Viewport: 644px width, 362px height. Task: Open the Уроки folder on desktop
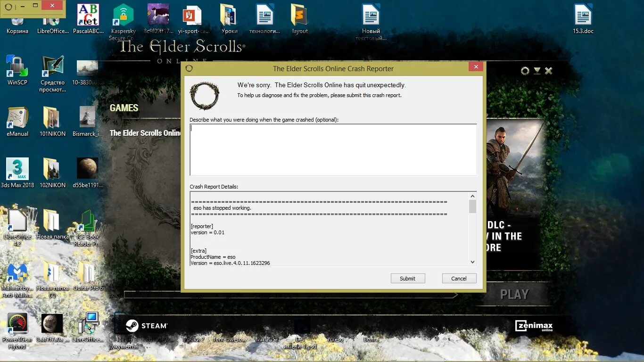click(230, 19)
